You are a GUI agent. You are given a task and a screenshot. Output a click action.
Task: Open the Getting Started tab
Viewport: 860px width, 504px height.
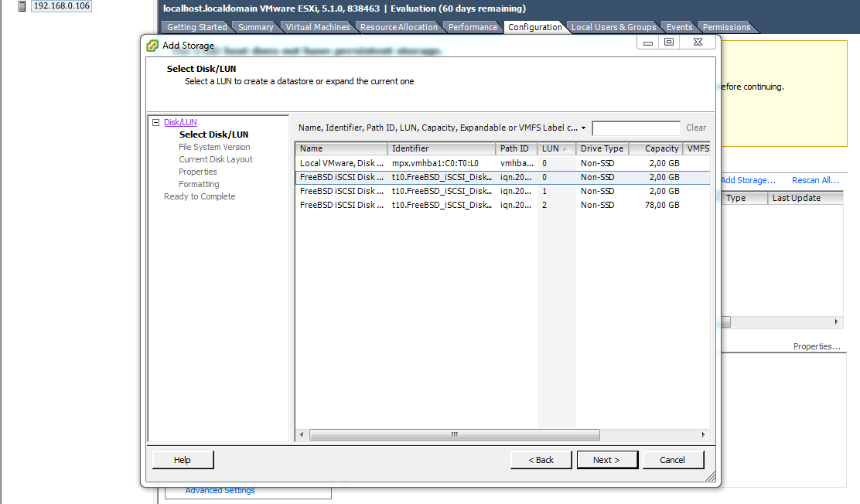pos(197,27)
